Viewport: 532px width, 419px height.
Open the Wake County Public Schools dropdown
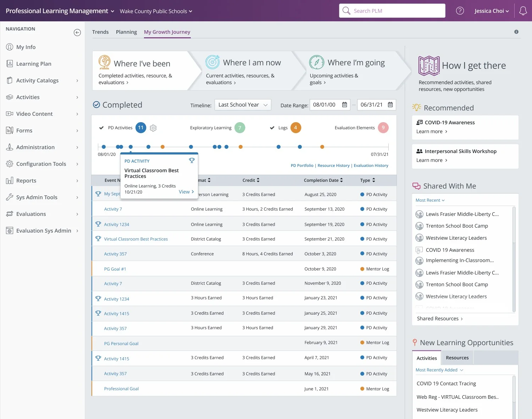coord(156,11)
